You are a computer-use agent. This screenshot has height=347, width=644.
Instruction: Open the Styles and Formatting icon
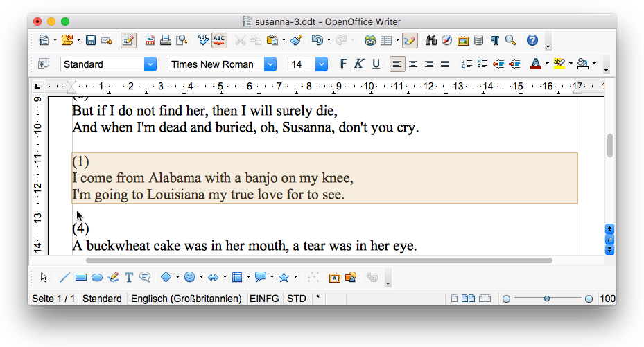click(44, 64)
